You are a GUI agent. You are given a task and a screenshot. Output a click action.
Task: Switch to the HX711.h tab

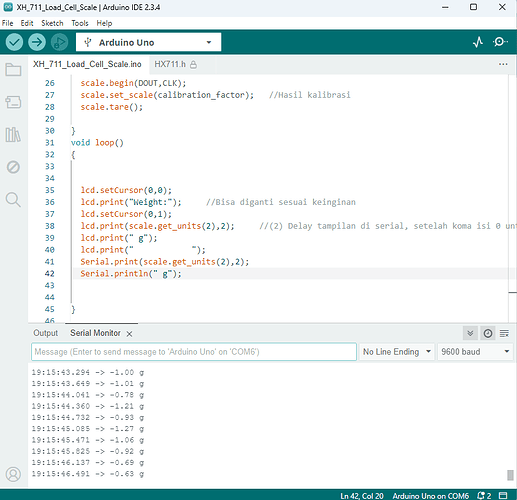[x=175, y=64]
